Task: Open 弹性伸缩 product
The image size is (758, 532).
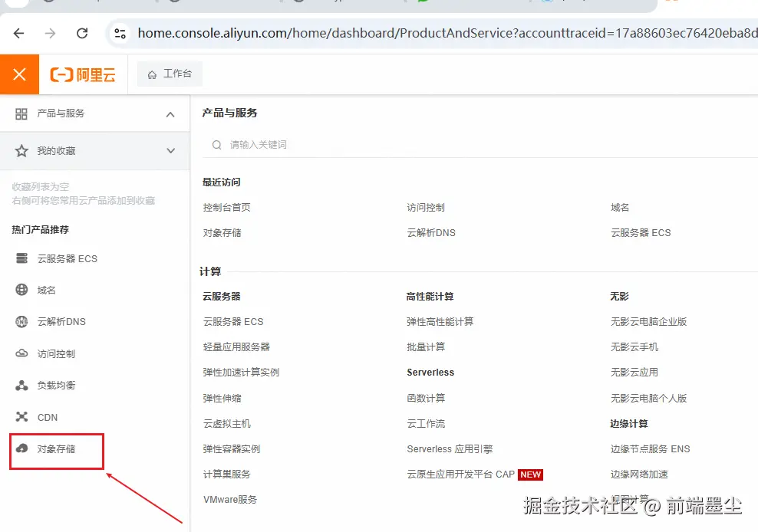Action: tap(222, 398)
